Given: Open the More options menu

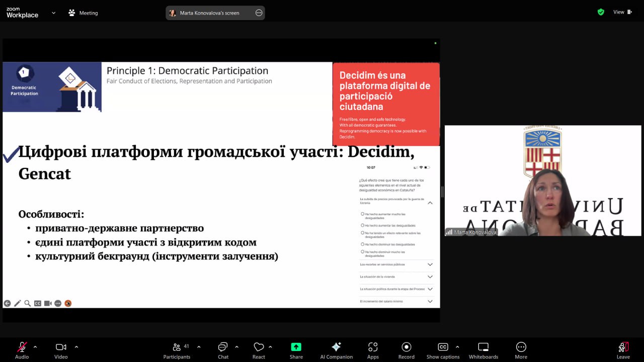Looking at the screenshot, I should click(521, 350).
